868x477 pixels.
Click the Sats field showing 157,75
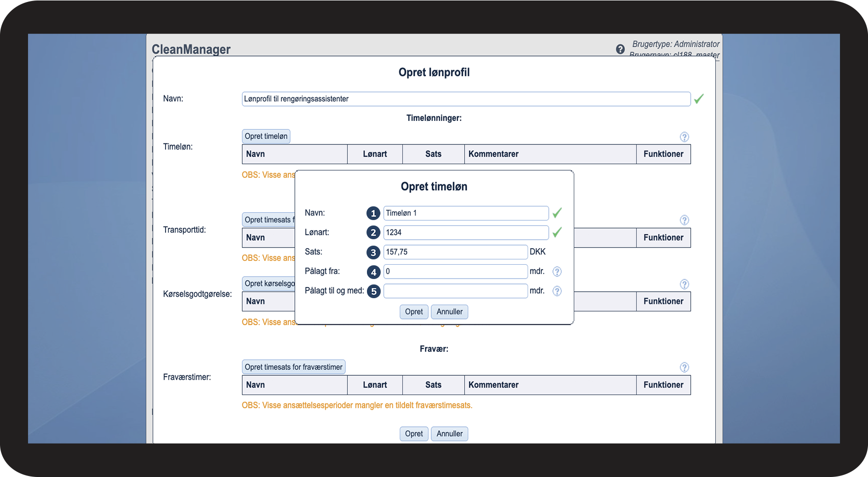(x=455, y=252)
